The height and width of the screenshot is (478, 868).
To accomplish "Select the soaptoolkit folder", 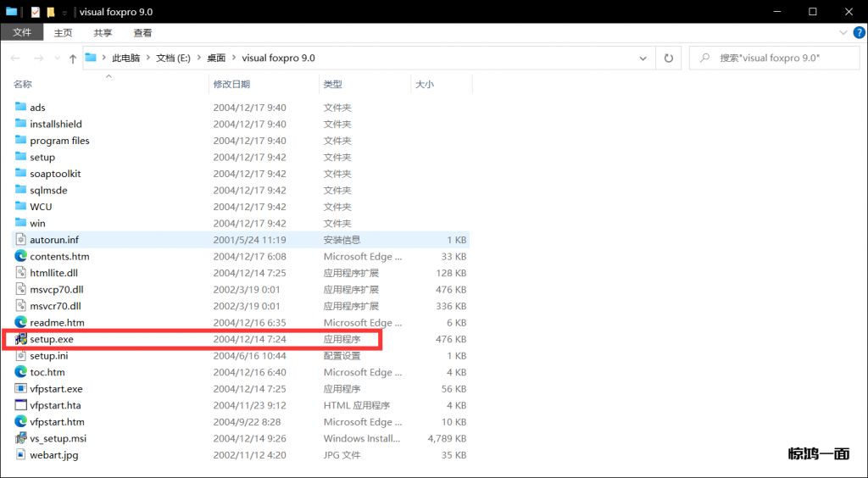I will (x=55, y=174).
